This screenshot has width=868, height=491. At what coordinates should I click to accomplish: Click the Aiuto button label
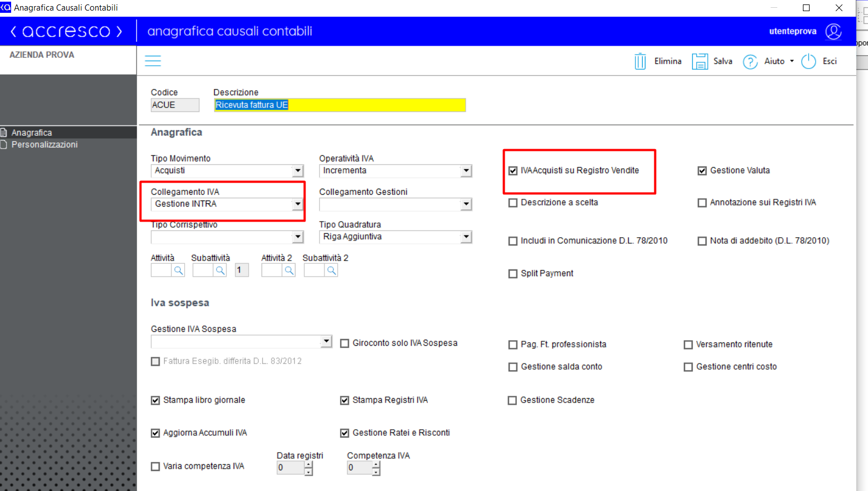pos(775,61)
